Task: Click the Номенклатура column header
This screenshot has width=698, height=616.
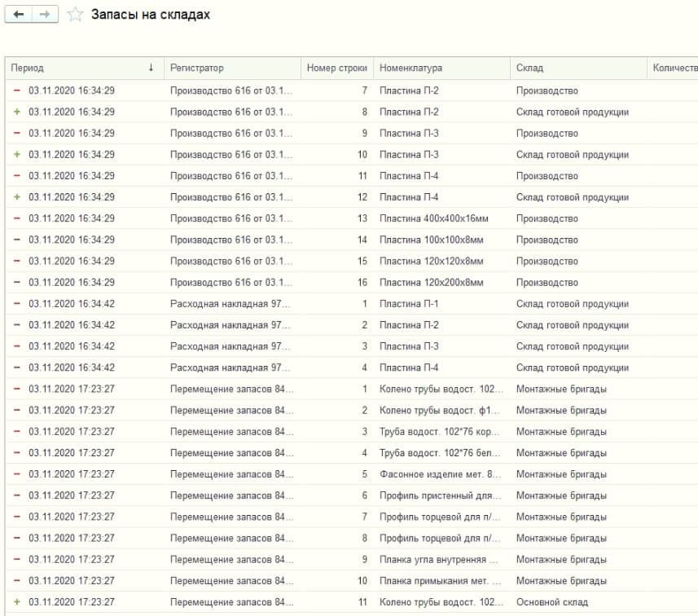Action: pyautogui.click(x=441, y=68)
